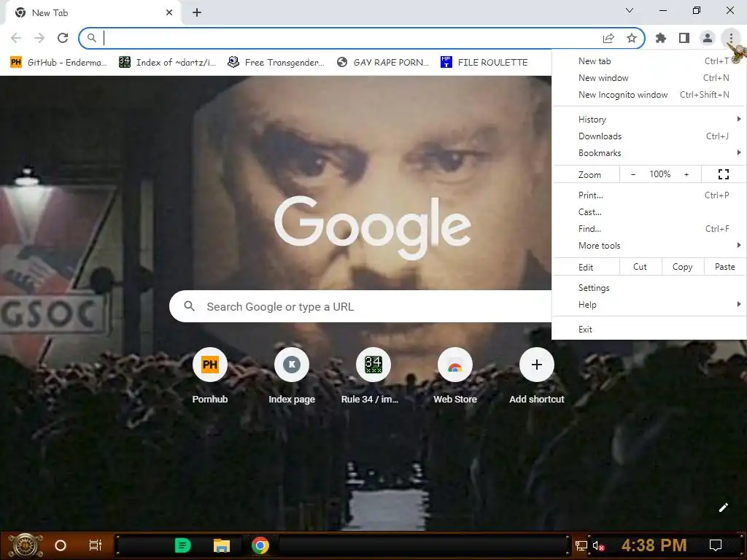Open the side panel icon

tap(684, 38)
